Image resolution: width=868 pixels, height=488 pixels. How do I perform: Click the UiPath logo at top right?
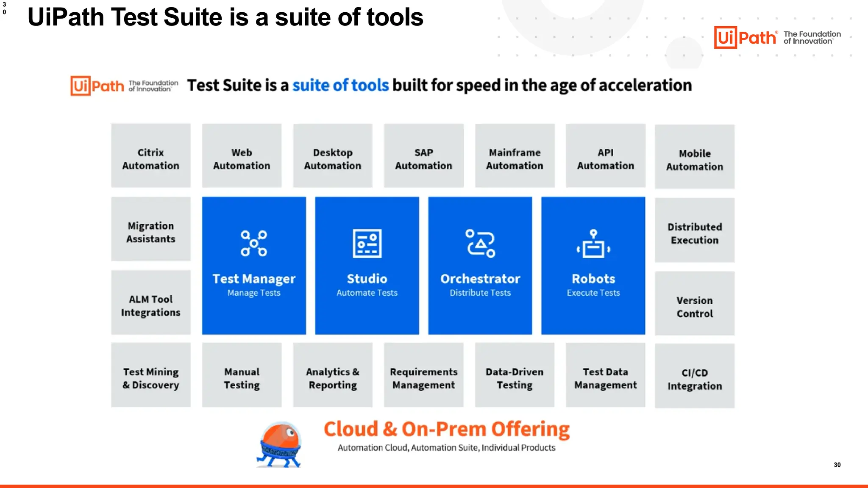pos(745,37)
